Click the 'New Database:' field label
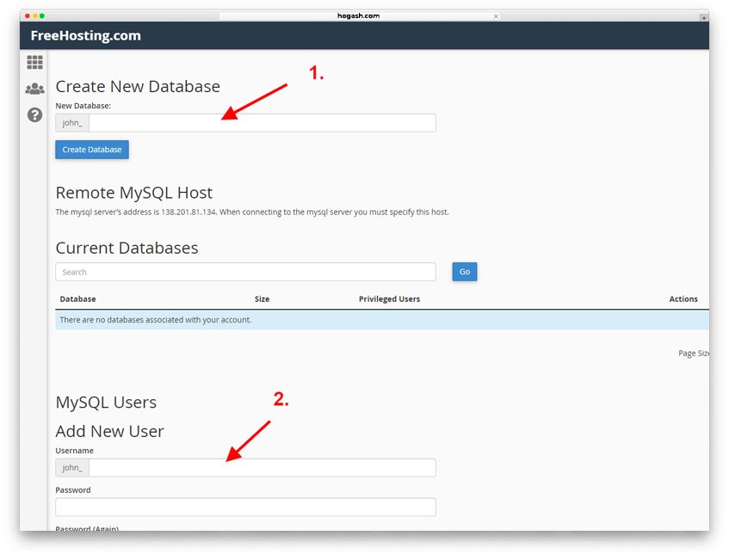The image size is (729, 560). (83, 106)
